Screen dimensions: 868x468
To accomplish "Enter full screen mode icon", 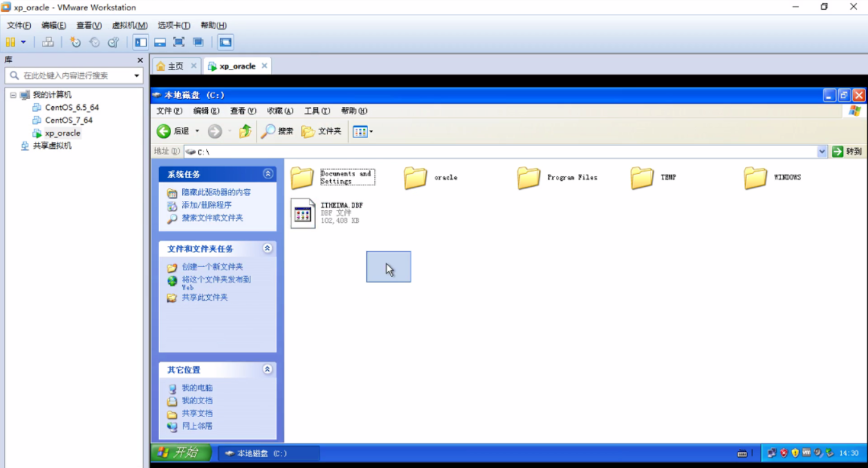I will pos(180,42).
